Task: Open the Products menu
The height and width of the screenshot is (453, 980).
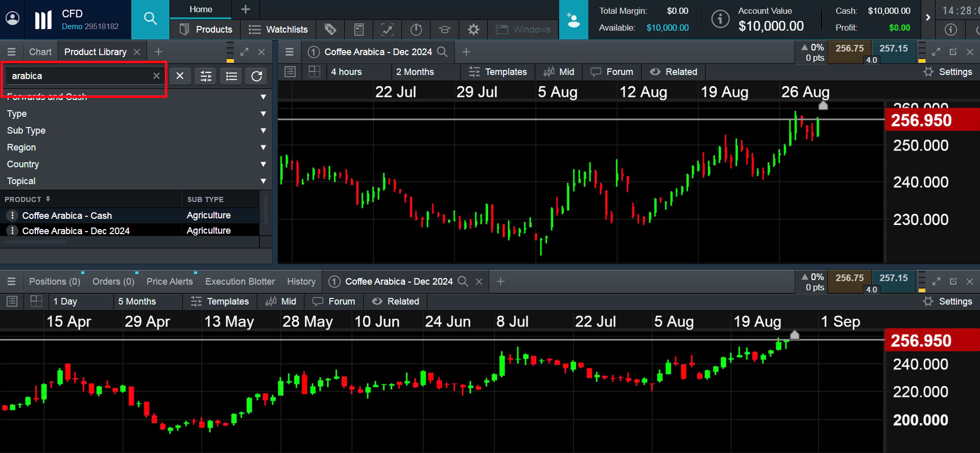Action: 206,30
